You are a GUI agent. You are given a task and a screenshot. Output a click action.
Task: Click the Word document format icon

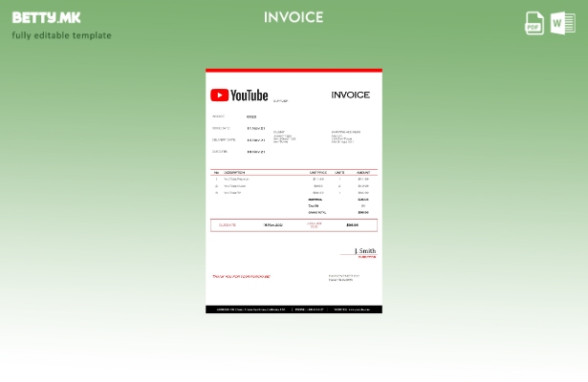563,23
